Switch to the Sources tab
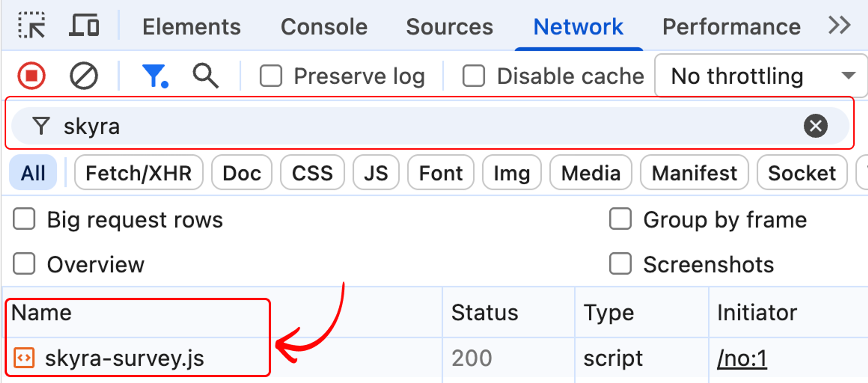Viewport: 868px width, 383px height. [x=450, y=27]
